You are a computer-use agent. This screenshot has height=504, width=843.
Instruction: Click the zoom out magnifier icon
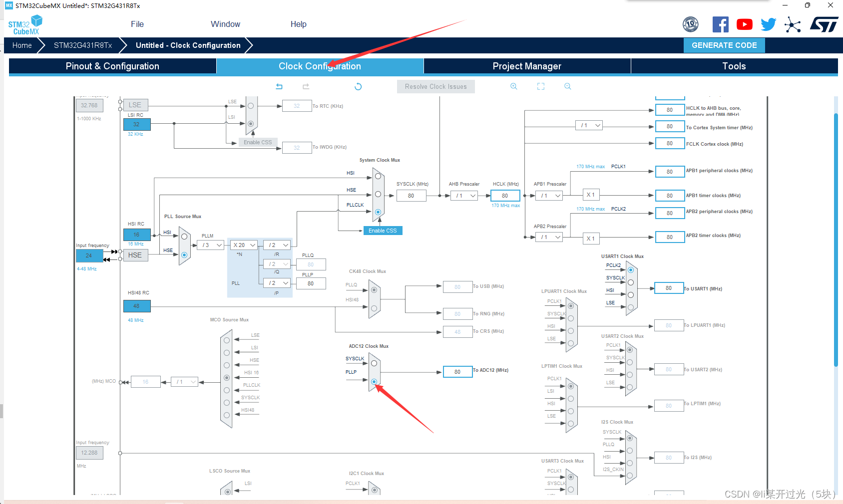point(568,86)
